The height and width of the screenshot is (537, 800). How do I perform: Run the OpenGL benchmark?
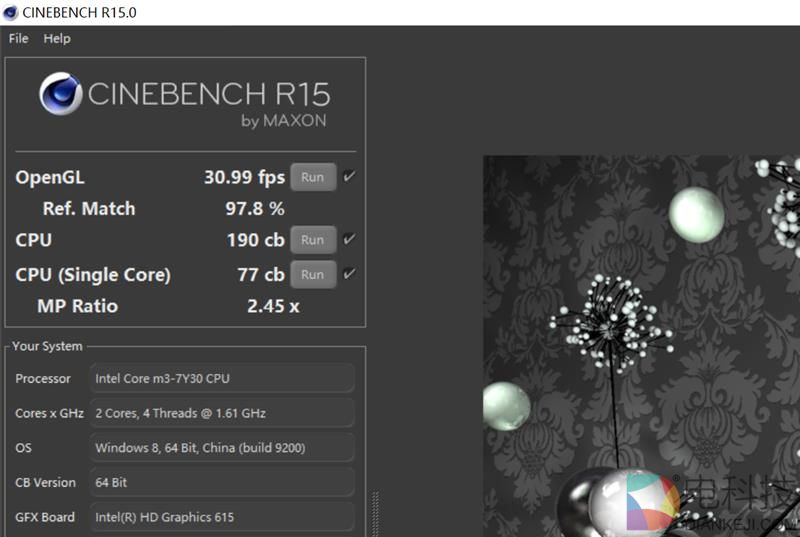(312, 177)
